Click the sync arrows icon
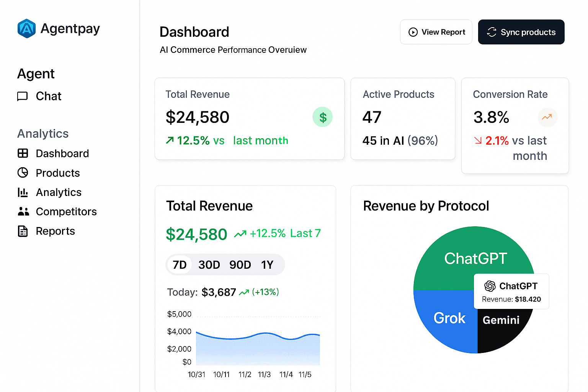 [492, 32]
